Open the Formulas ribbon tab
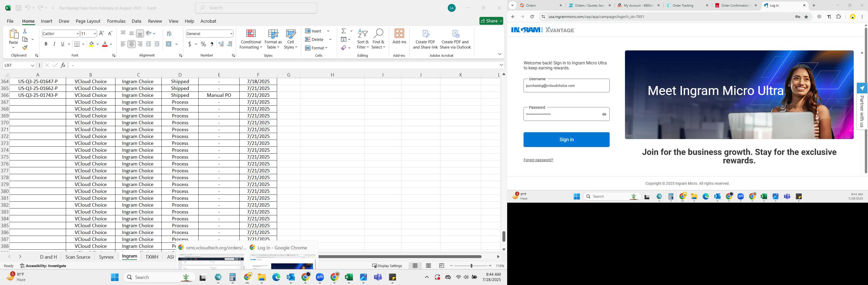The height and width of the screenshot is (285, 868). point(116,21)
